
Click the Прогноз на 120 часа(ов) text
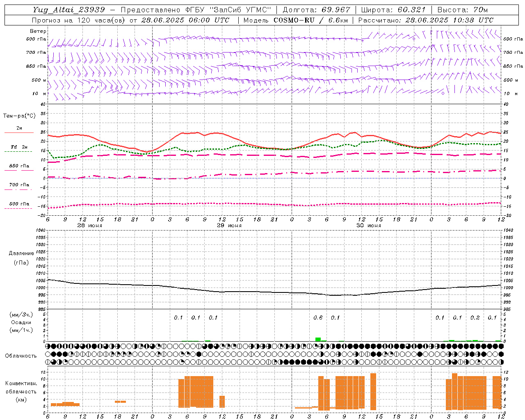click(x=79, y=20)
